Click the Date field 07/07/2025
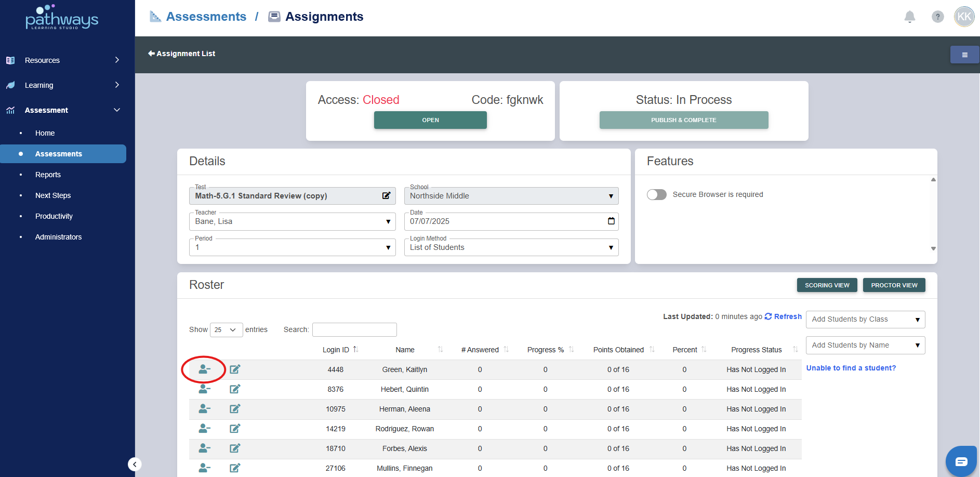This screenshot has height=477, width=980. [x=511, y=221]
